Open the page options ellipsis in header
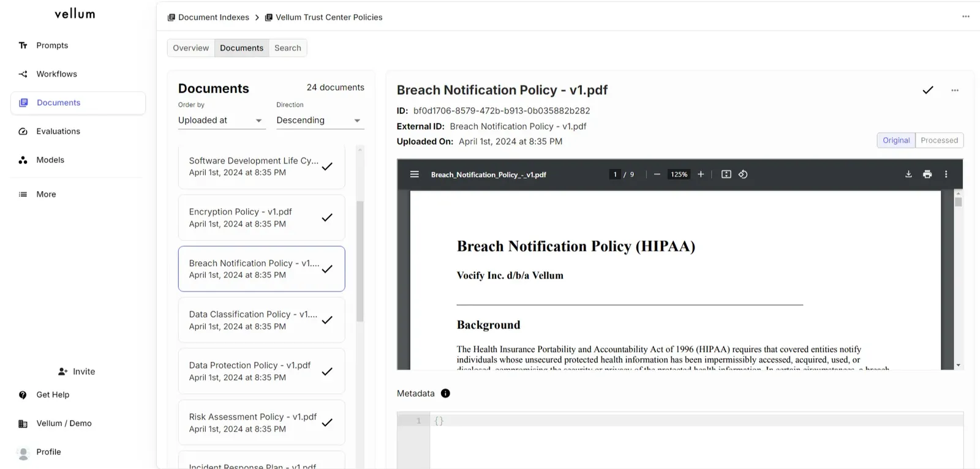Viewport: 980px width, 469px height. 966,17
